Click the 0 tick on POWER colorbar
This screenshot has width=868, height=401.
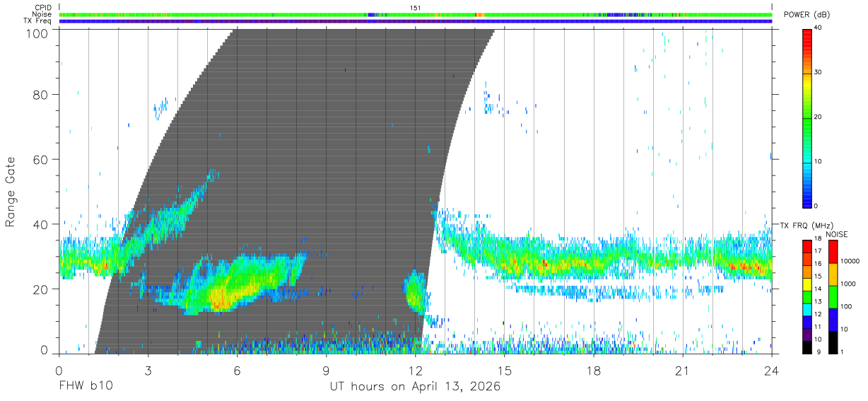click(x=816, y=206)
